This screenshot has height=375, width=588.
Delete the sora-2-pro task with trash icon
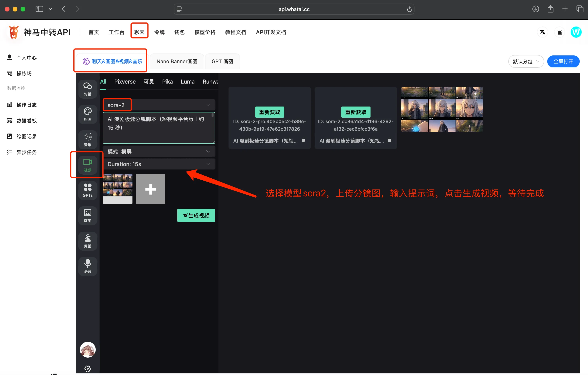click(303, 140)
